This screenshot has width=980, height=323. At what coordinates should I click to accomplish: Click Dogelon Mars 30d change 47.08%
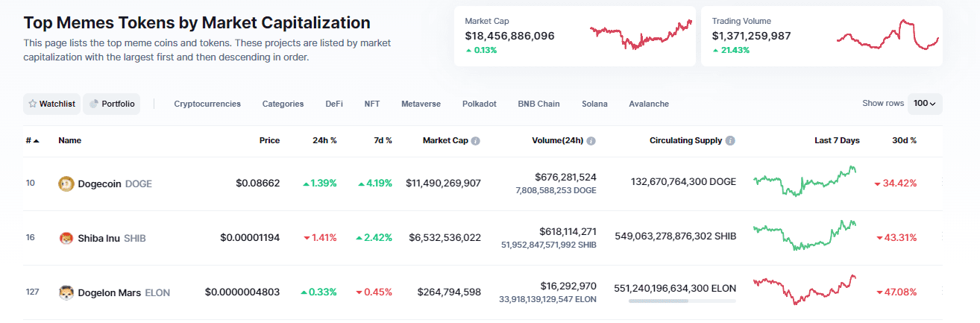pyautogui.click(x=896, y=292)
